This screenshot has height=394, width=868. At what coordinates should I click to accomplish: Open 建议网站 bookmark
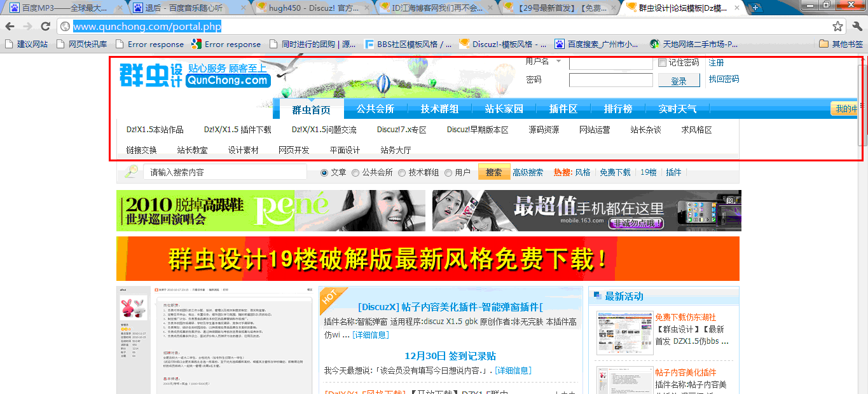click(x=26, y=44)
